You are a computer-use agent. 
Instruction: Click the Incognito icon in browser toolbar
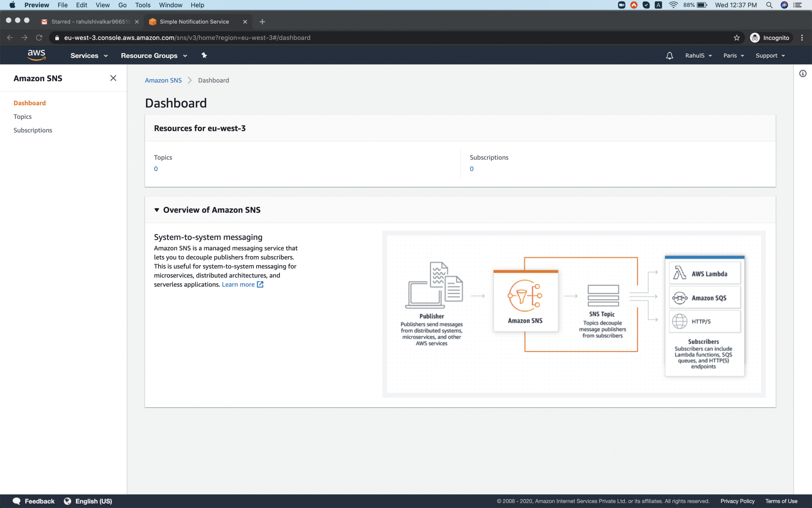coord(755,37)
